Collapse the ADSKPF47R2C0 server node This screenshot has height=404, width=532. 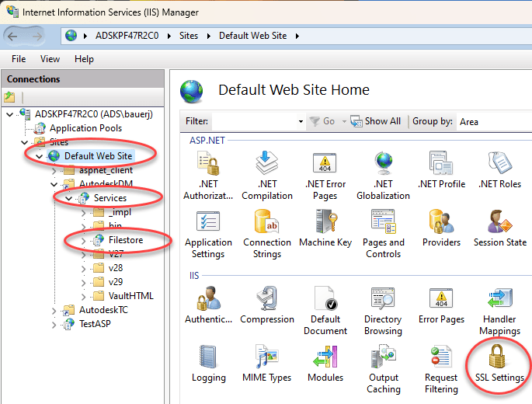pyautogui.click(x=10, y=114)
